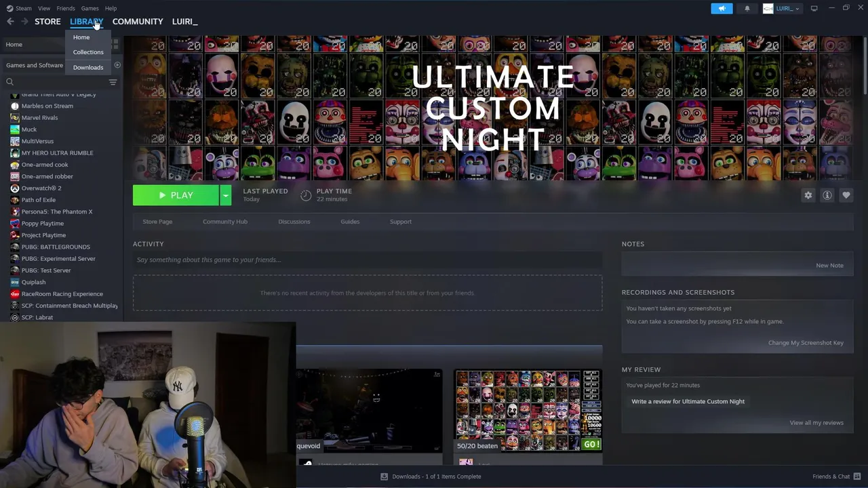Open the Support link

tap(401, 222)
